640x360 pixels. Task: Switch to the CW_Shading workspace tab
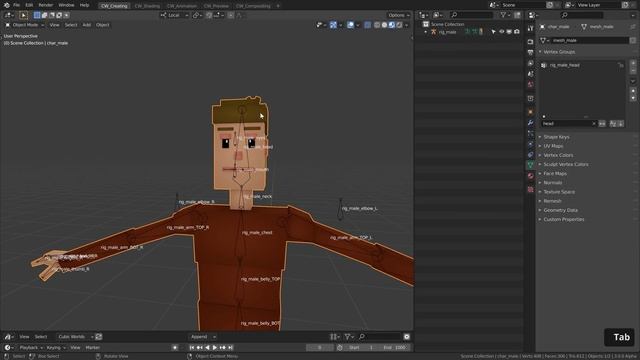coord(147,6)
